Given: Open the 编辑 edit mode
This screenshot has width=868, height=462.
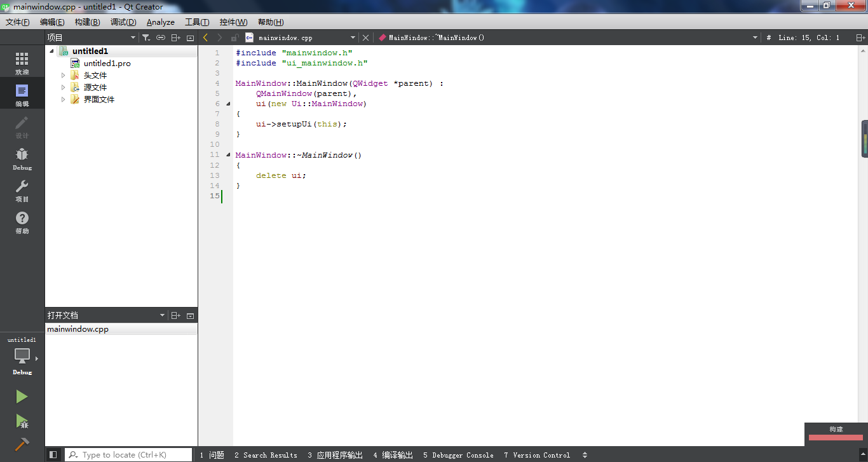Looking at the screenshot, I should click(22, 95).
